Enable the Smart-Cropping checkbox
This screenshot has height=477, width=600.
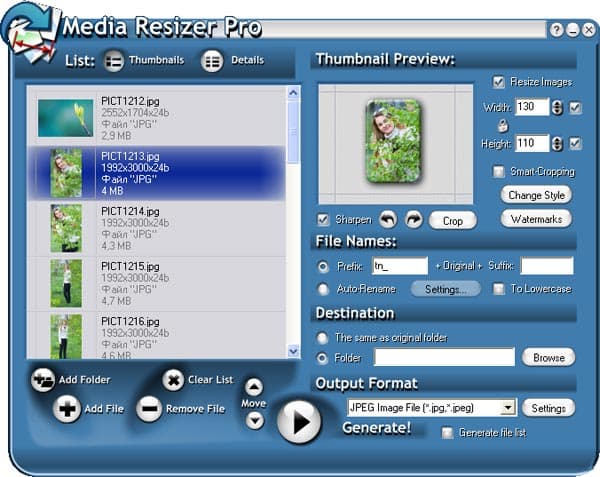pos(498,172)
